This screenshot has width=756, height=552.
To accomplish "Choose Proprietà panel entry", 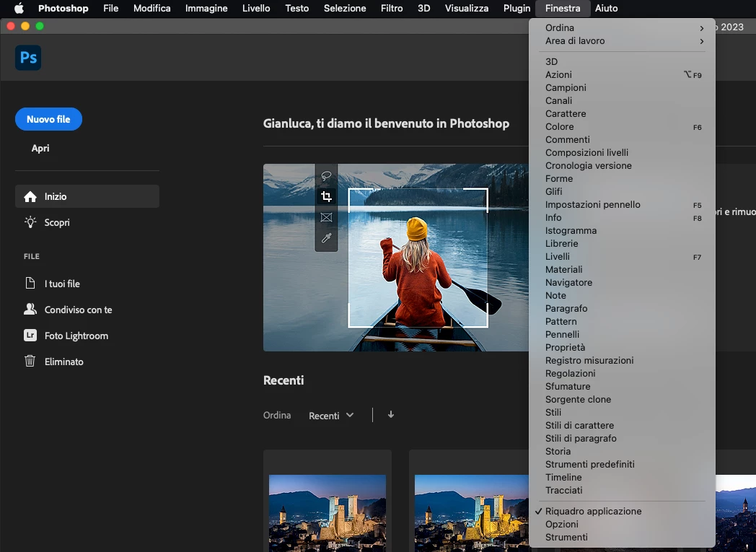I will coord(622,348).
